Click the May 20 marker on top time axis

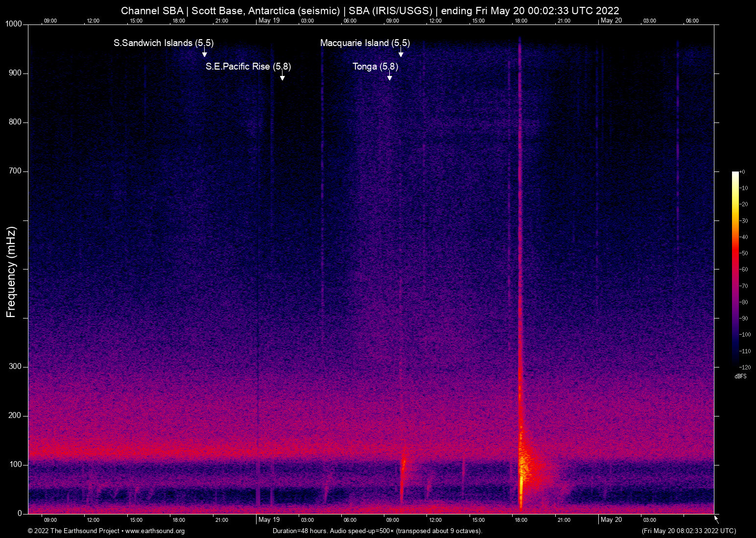(x=611, y=21)
